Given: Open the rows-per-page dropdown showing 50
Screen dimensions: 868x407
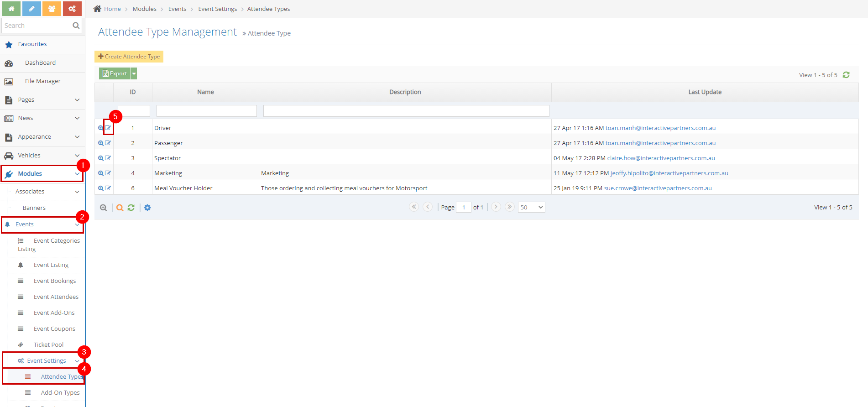Looking at the screenshot, I should [531, 207].
